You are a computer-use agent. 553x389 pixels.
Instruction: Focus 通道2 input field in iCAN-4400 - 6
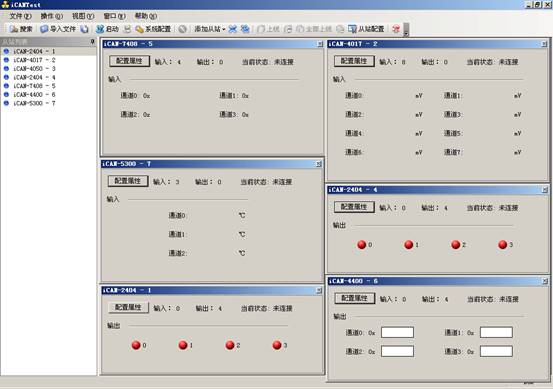(397, 351)
